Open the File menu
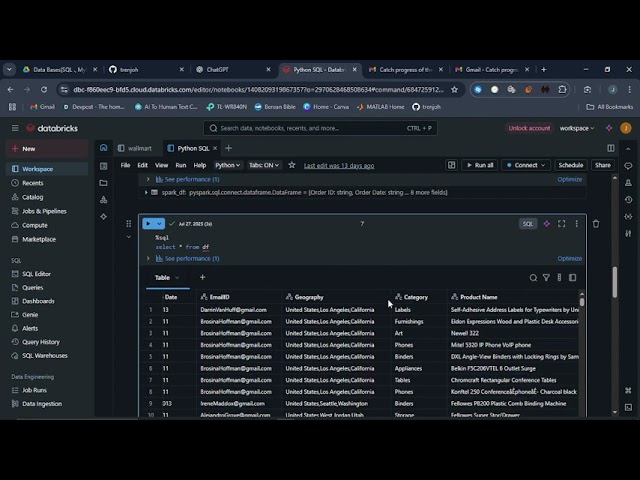This screenshot has height=480, width=640. pos(125,165)
